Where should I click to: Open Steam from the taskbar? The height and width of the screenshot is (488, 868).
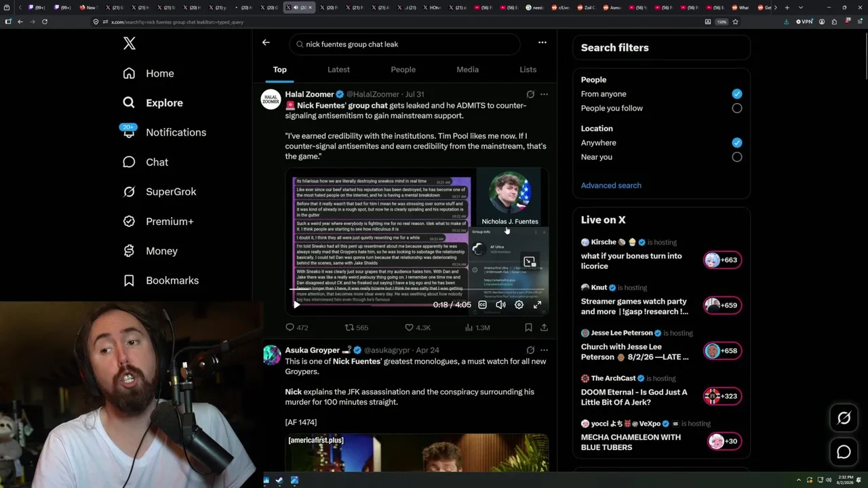tap(279, 481)
